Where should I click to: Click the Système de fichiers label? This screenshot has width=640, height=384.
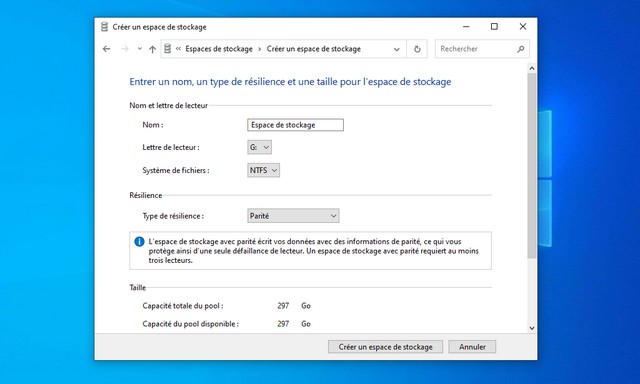176,171
